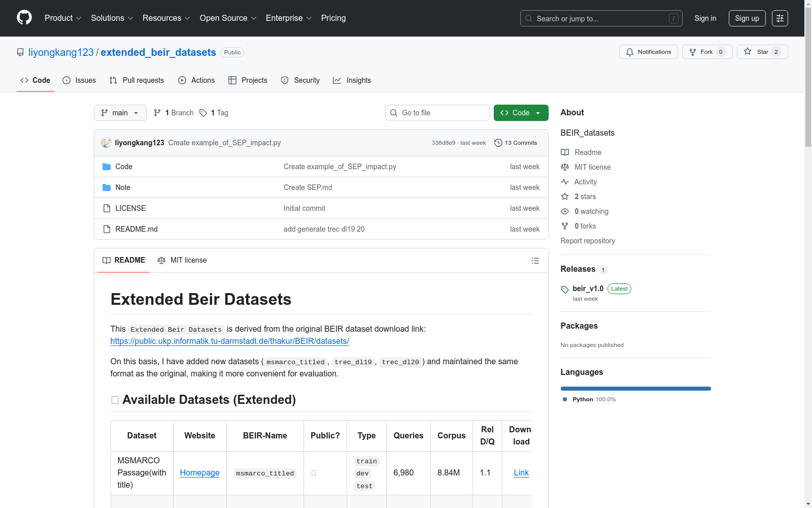The height and width of the screenshot is (508, 812).
Task: Open the liyongkang123 owner profile link
Action: click(61, 52)
